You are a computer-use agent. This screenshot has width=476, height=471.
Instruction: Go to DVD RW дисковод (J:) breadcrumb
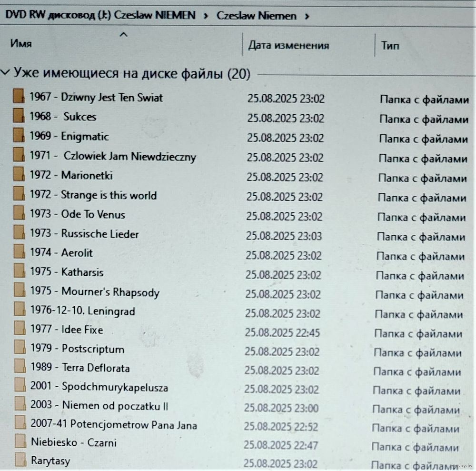tap(101, 15)
